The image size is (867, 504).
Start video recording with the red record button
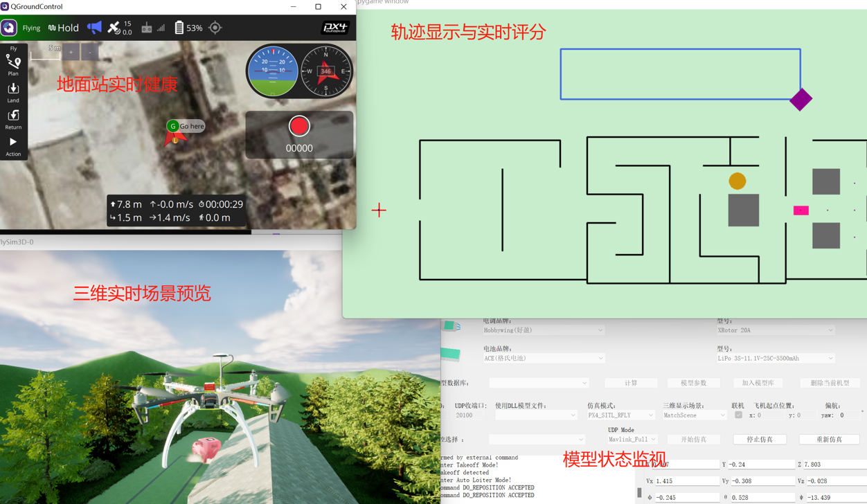point(299,126)
